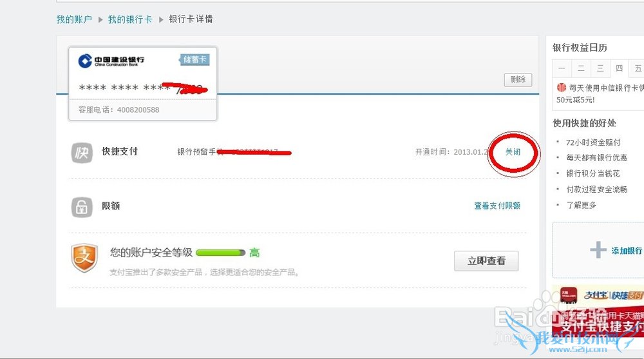The width and height of the screenshot is (644, 359).
Task: Click the 银行卡详情 breadcrumb text
Action: coord(191,19)
